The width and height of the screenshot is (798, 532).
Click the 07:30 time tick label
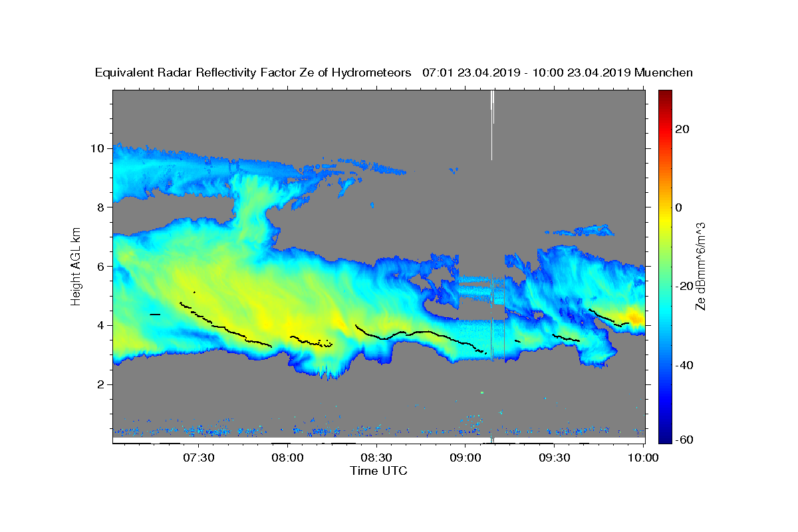pyautogui.click(x=199, y=458)
